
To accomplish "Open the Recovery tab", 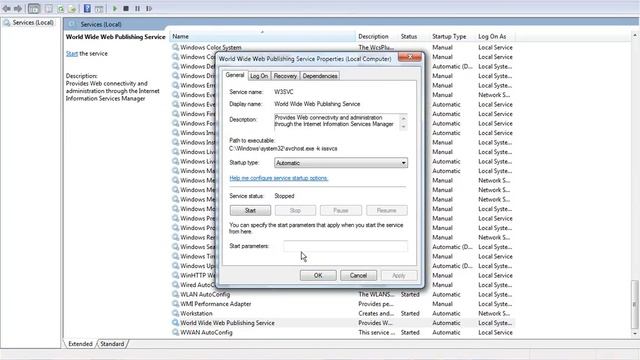I will coord(285,76).
